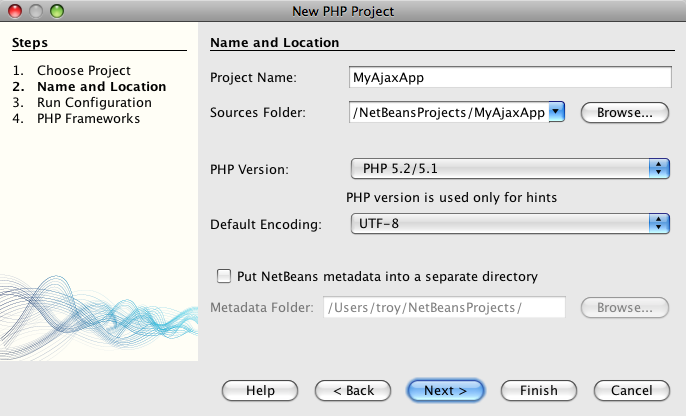The height and width of the screenshot is (416, 686).
Task: Go back with the Back button
Action: pyautogui.click(x=352, y=390)
